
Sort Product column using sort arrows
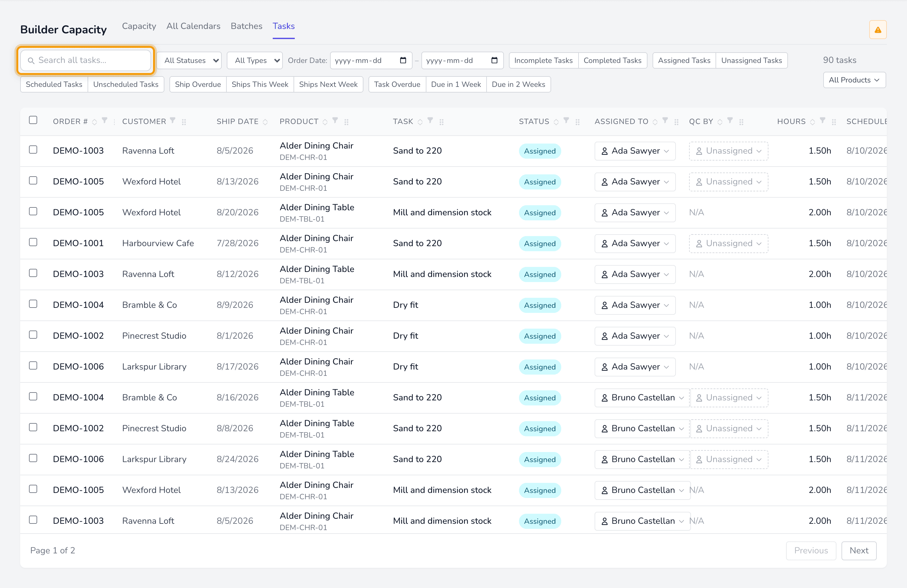(x=325, y=122)
